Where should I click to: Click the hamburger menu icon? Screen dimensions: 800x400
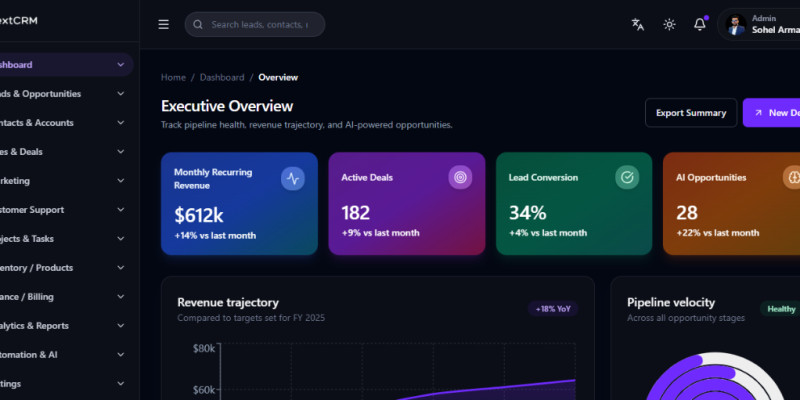(164, 25)
